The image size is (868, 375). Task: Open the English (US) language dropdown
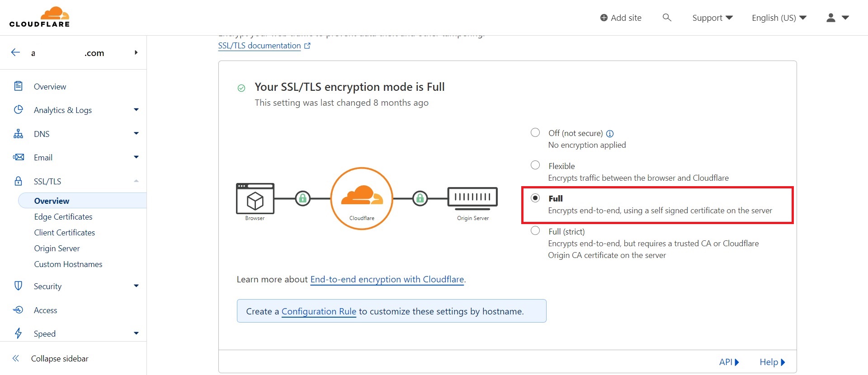pyautogui.click(x=778, y=18)
